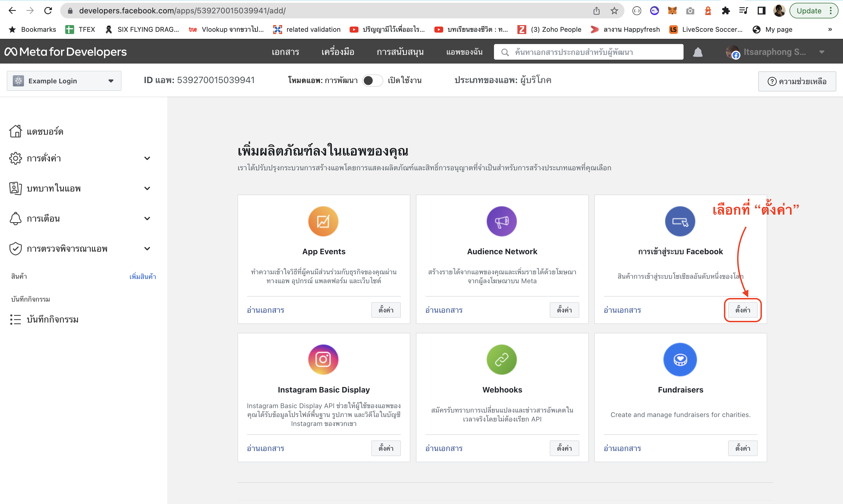Click the Audience Network megaphone icon

(502, 221)
